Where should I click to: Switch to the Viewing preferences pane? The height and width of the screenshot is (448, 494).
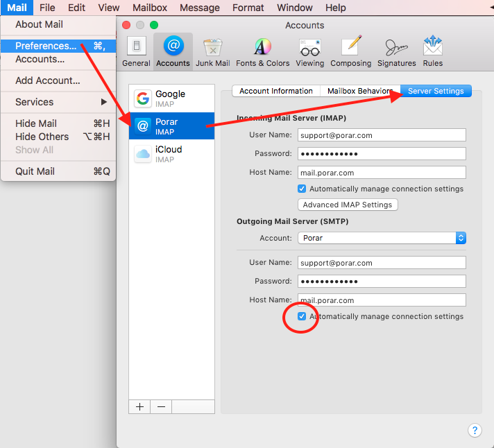click(x=309, y=51)
